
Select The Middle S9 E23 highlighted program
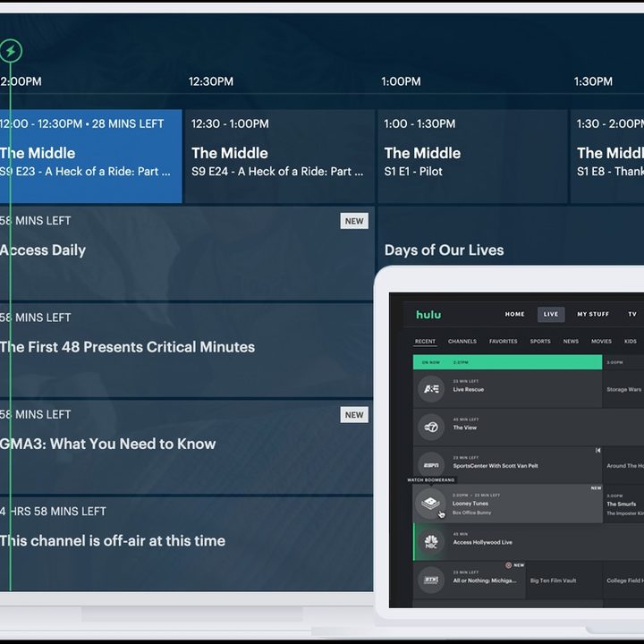[x=90, y=156]
